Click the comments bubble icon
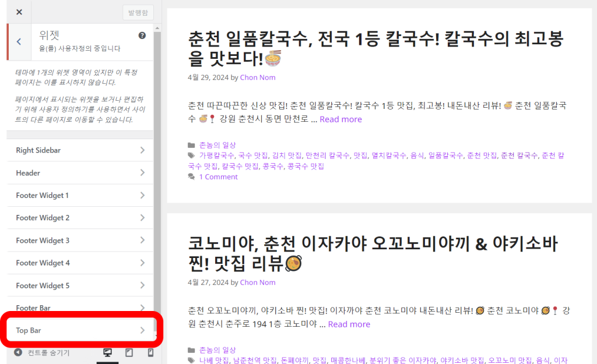Image resolution: width=597 pixels, height=364 pixels. click(x=191, y=176)
